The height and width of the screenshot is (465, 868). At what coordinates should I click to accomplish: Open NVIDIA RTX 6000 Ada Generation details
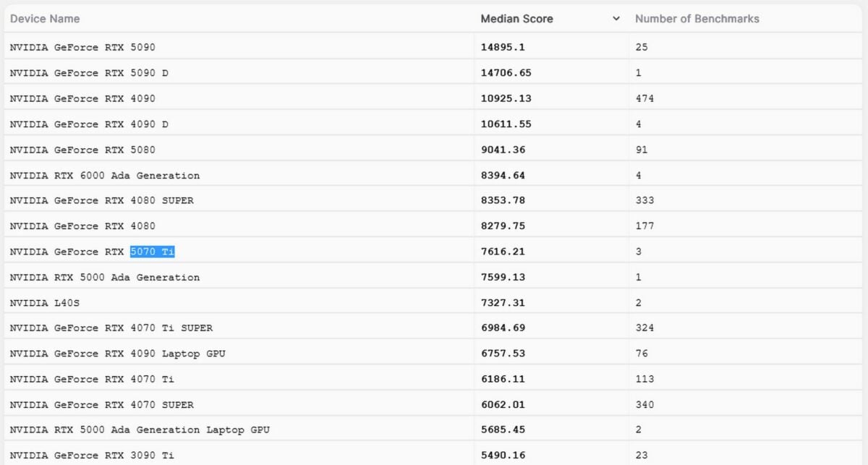coord(102,175)
